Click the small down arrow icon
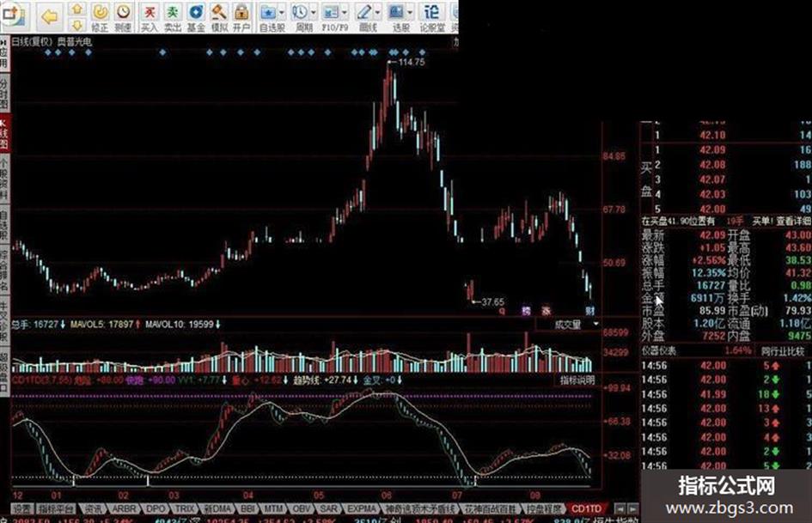 point(77,24)
